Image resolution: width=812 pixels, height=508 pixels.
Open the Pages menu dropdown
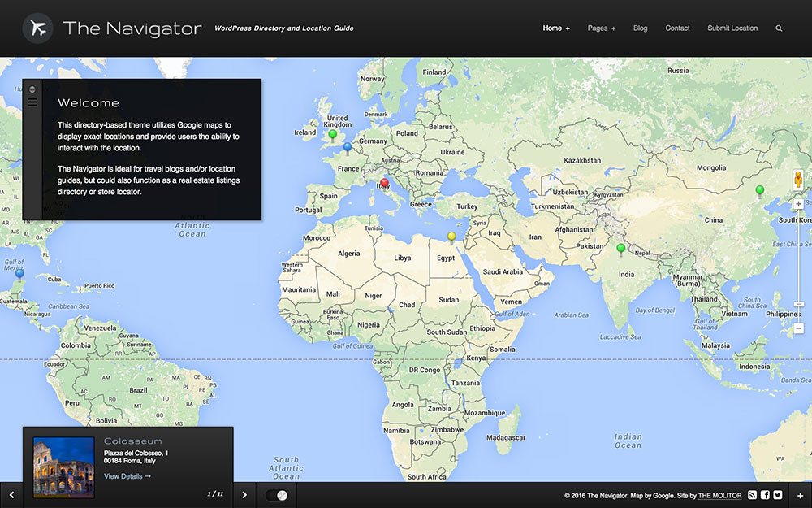(601, 28)
